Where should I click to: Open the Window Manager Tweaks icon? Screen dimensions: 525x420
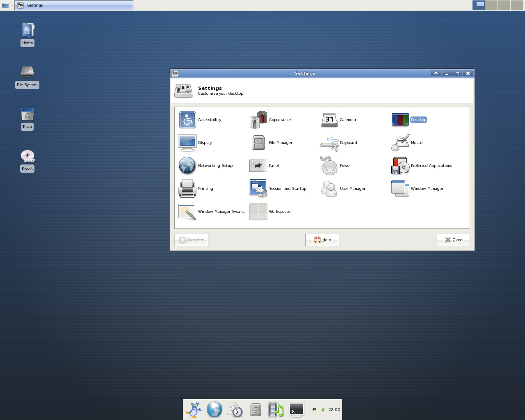click(x=187, y=212)
